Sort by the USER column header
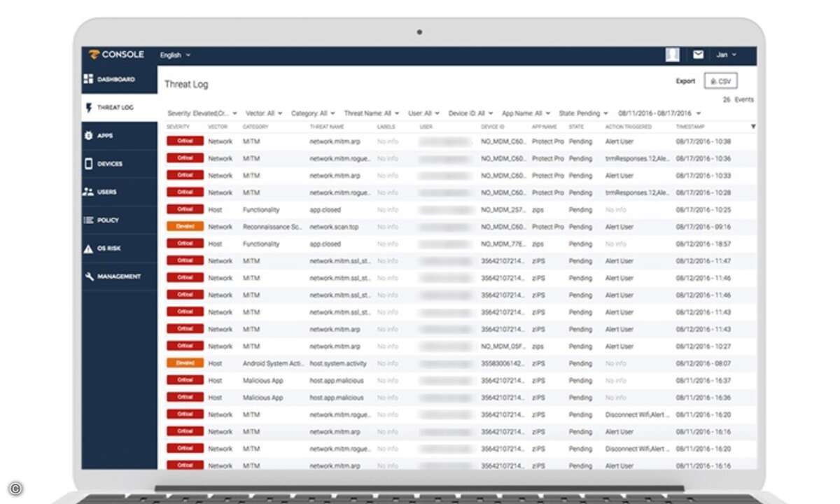 (426, 127)
